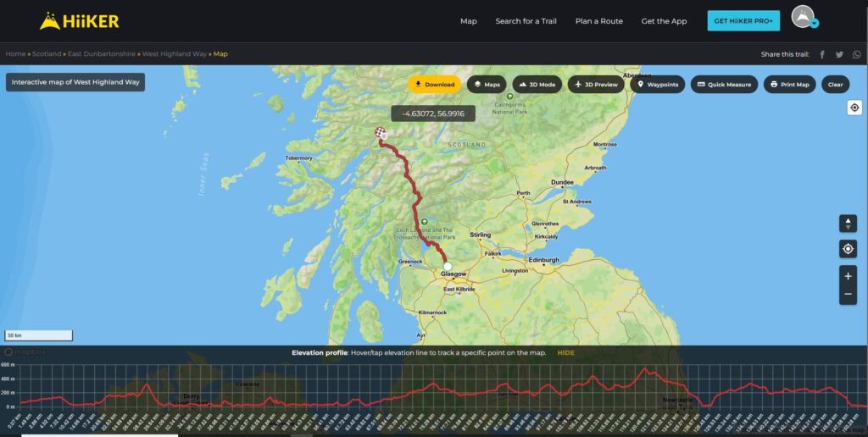868x437 pixels.
Task: Reset map bearing with compass button
Action: pyautogui.click(x=848, y=224)
